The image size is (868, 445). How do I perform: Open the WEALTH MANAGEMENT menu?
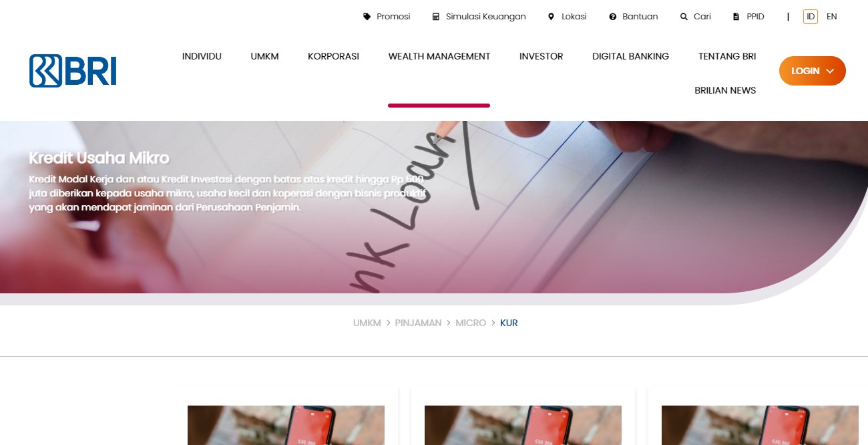[x=439, y=57]
